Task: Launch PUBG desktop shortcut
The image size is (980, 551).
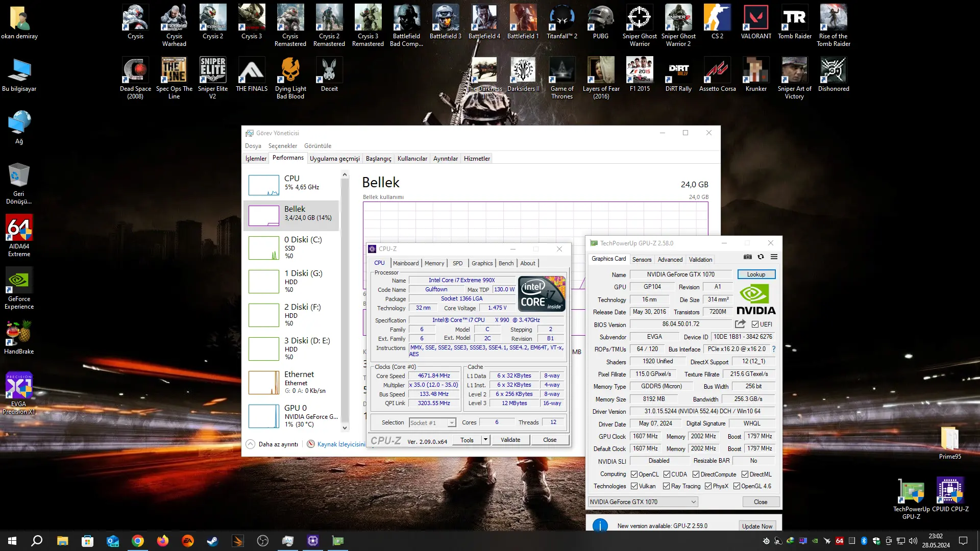Action: coord(601,22)
